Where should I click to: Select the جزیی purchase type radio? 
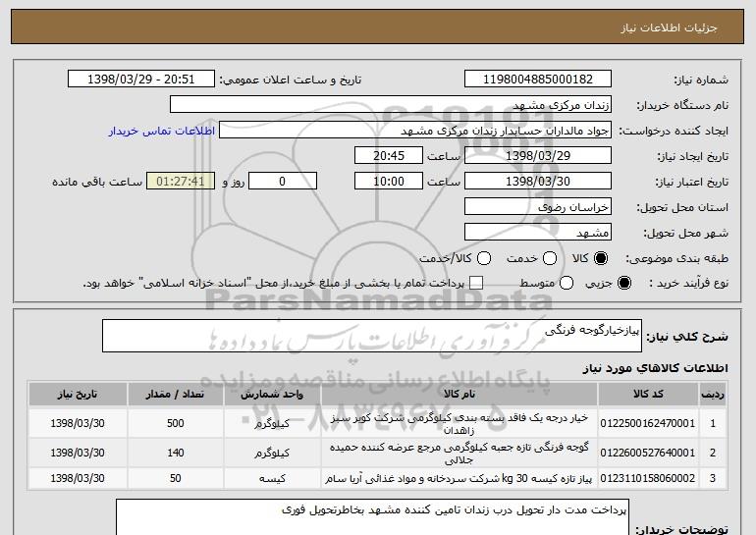coord(623,284)
